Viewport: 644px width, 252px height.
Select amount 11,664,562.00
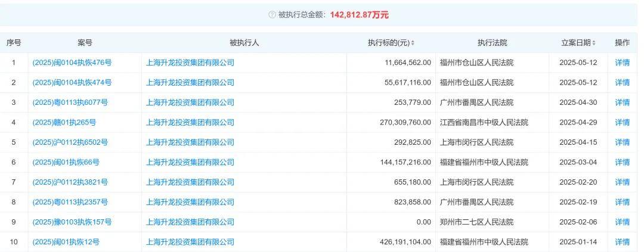[408, 63]
